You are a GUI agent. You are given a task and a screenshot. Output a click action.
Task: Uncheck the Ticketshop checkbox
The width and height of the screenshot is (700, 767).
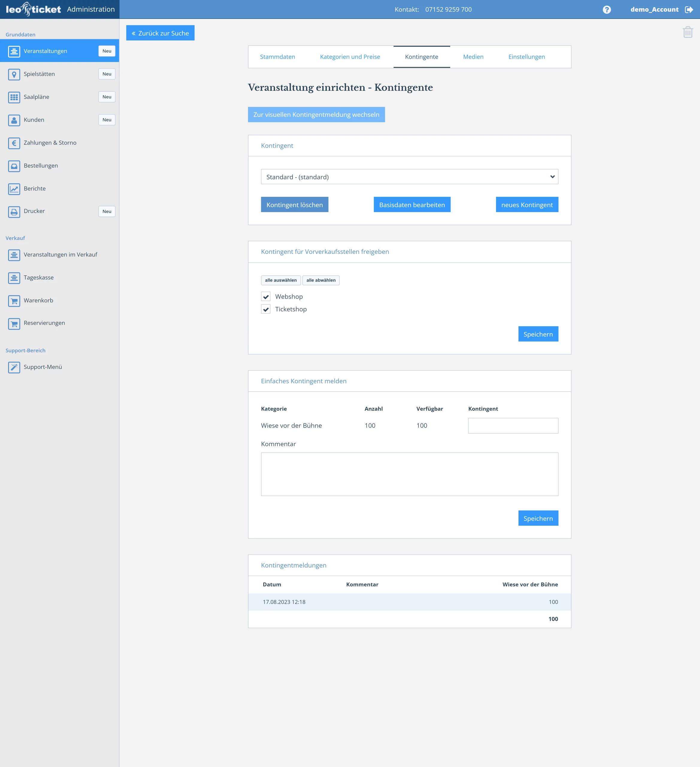point(266,309)
